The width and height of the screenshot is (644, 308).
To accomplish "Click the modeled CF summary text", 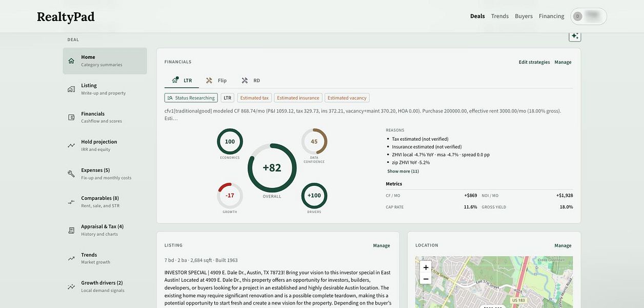I will tap(363, 114).
